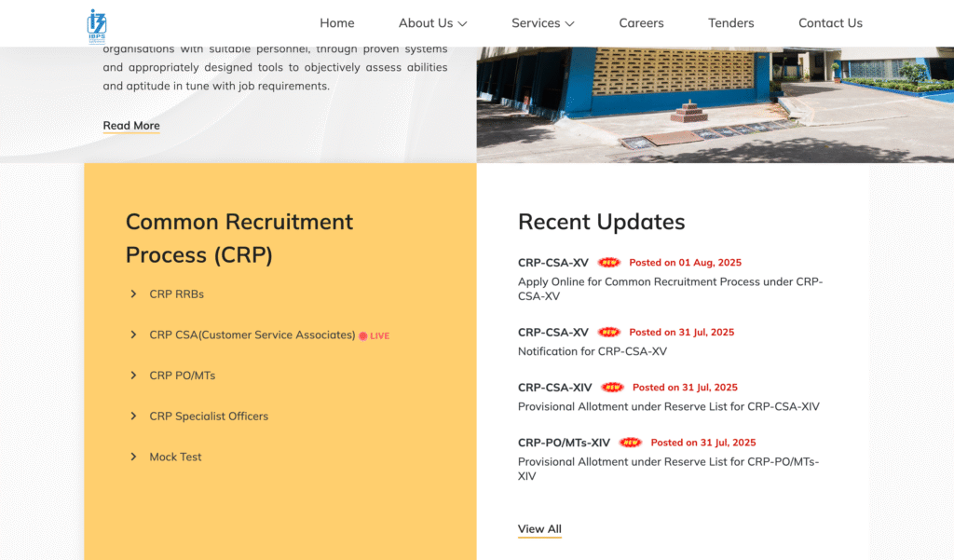Click View All under Recent Updates

(x=538, y=528)
